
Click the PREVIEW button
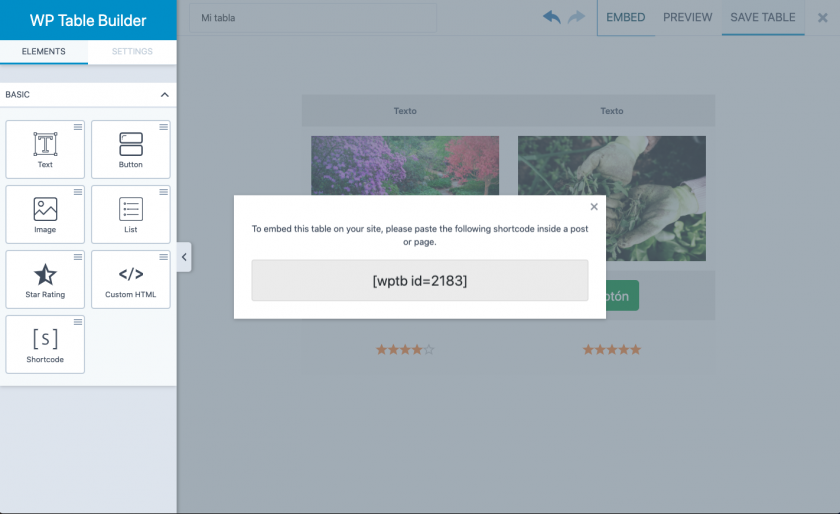(687, 17)
